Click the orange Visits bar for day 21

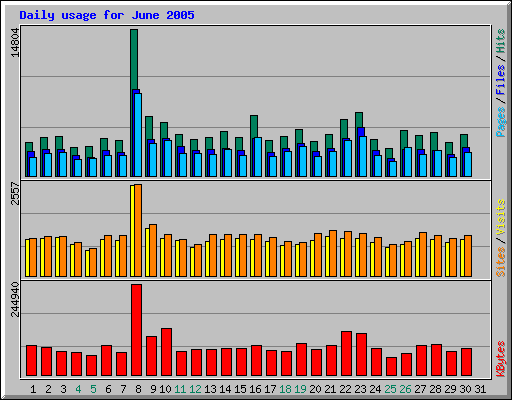click(x=333, y=253)
